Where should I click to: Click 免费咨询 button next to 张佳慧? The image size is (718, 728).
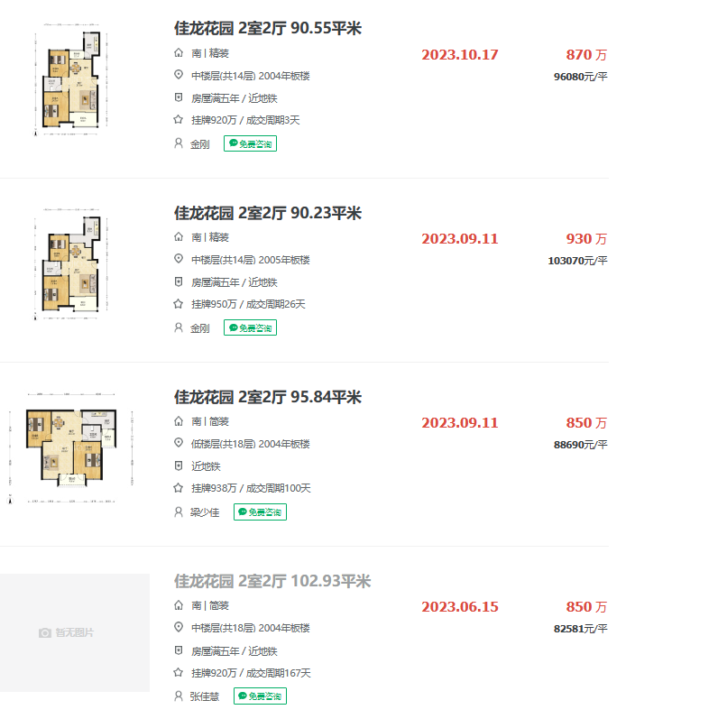tap(260, 696)
